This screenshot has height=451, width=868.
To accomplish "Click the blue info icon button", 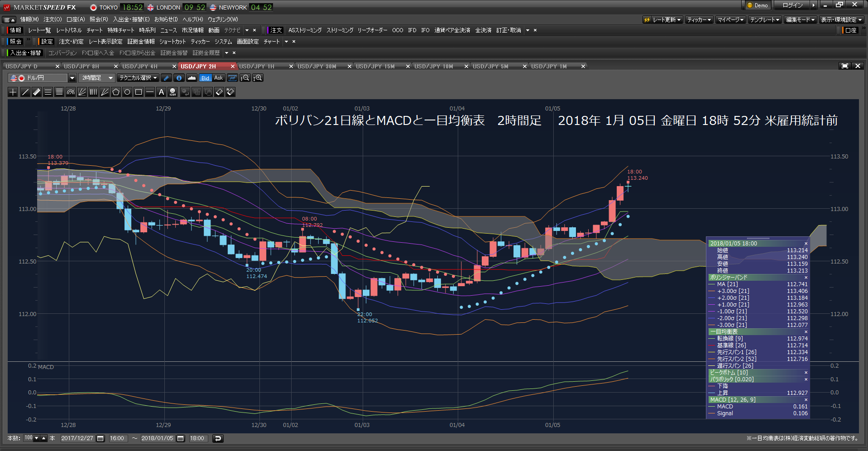I will (x=179, y=78).
